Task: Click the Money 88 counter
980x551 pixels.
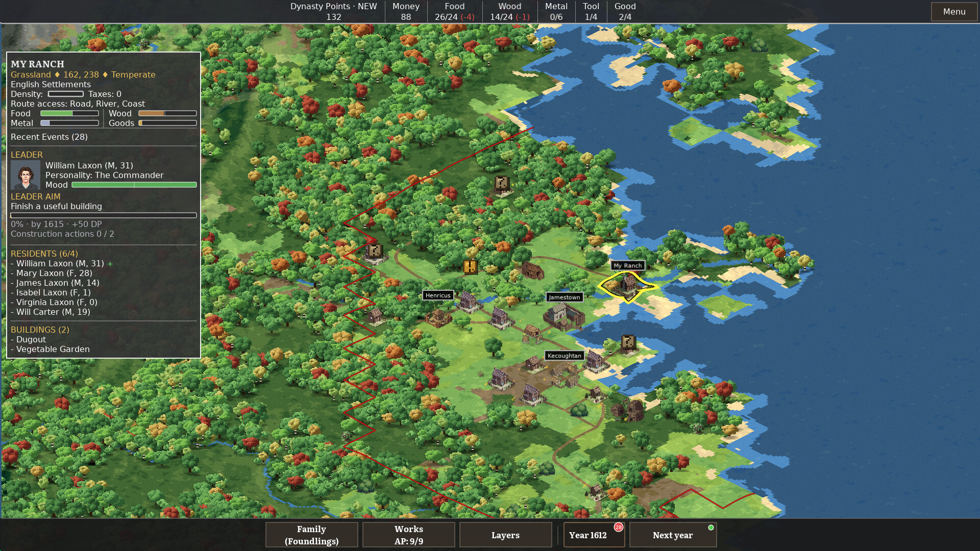Action: pos(406,12)
